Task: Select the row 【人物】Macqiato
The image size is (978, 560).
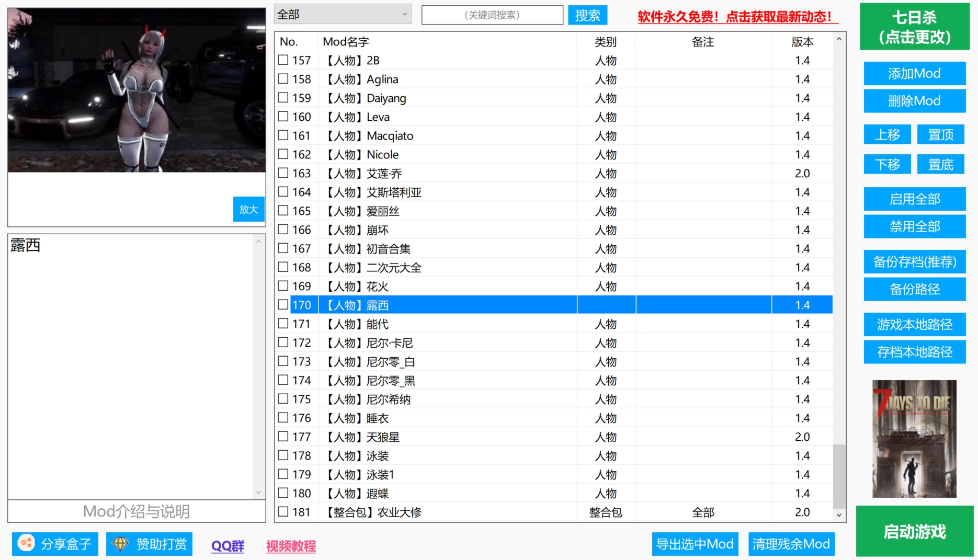Action: [554, 135]
